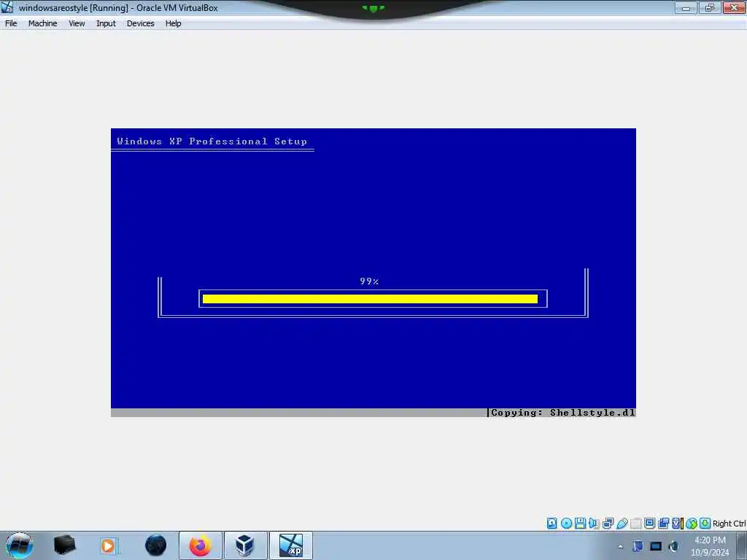Click the USB devices status icon
Viewport: 747px width, 560px height.
click(622, 524)
